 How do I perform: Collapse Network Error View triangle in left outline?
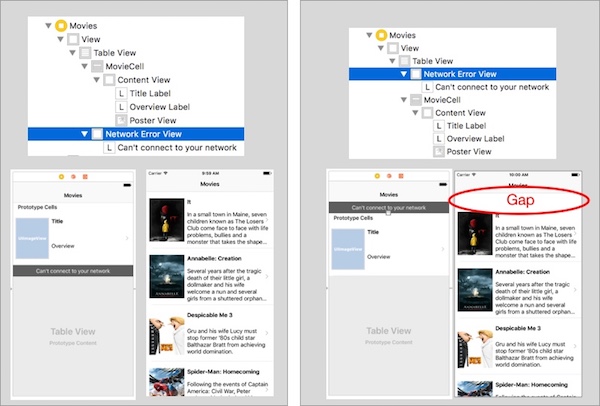pos(85,134)
